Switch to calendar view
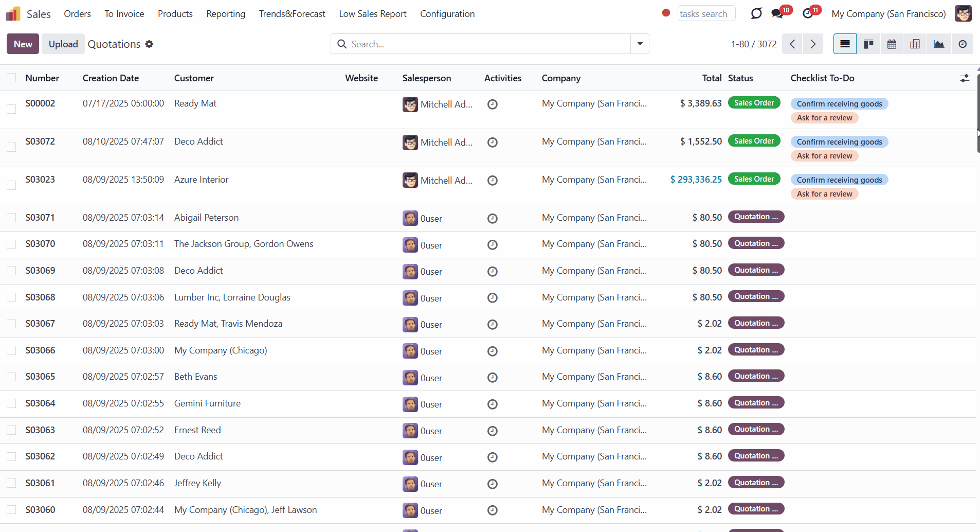Viewport: 980px width, 532px height. coord(892,44)
